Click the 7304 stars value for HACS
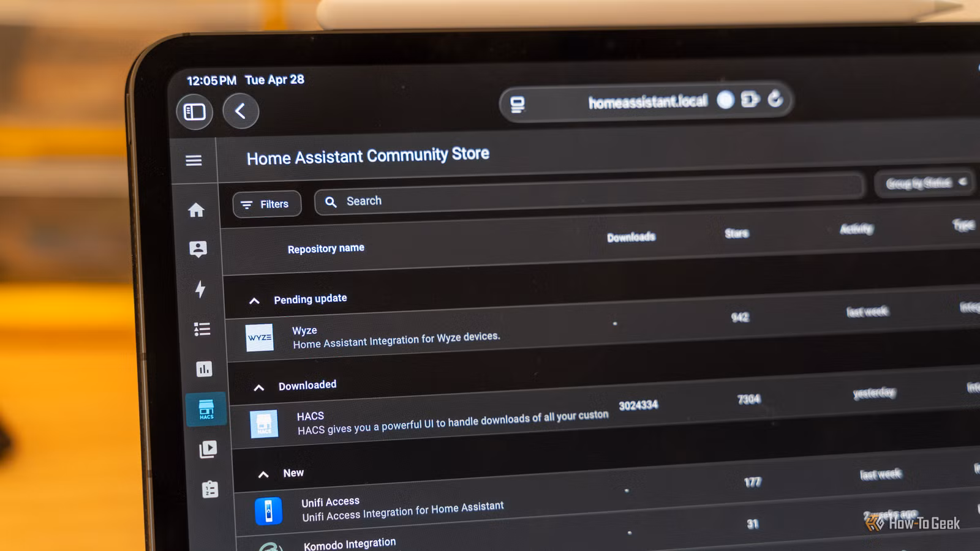The width and height of the screenshot is (980, 551). click(748, 399)
